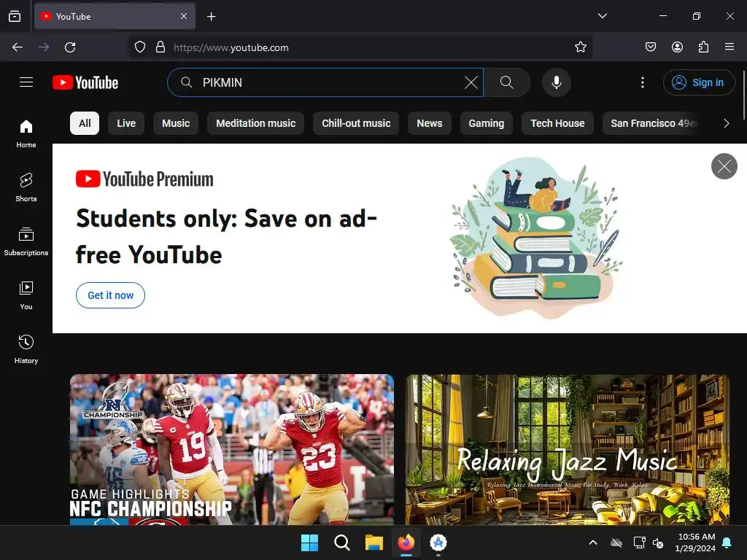
Task: Select the Music filter chip
Action: [x=176, y=123]
